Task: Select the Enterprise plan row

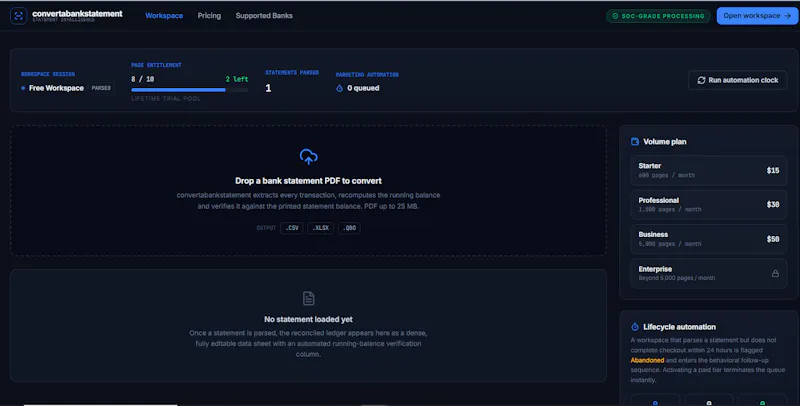Action: pyautogui.click(x=709, y=273)
